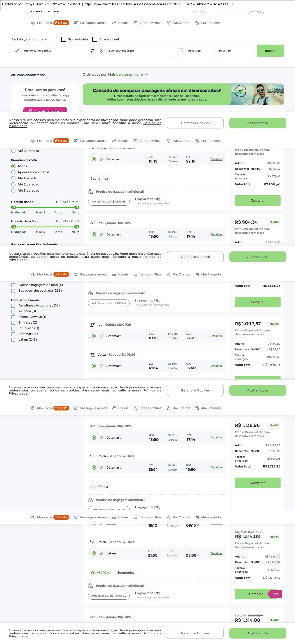Click the swap origin and destination arrows icon
Image resolution: width=295 pixels, height=644 pixels.
click(92, 50)
